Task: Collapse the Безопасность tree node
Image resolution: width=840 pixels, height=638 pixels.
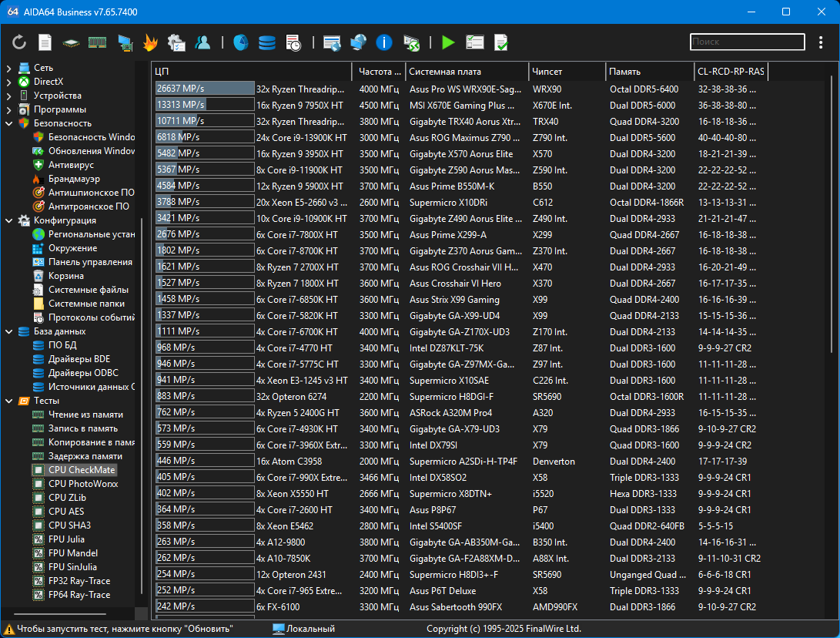Action: (8, 123)
